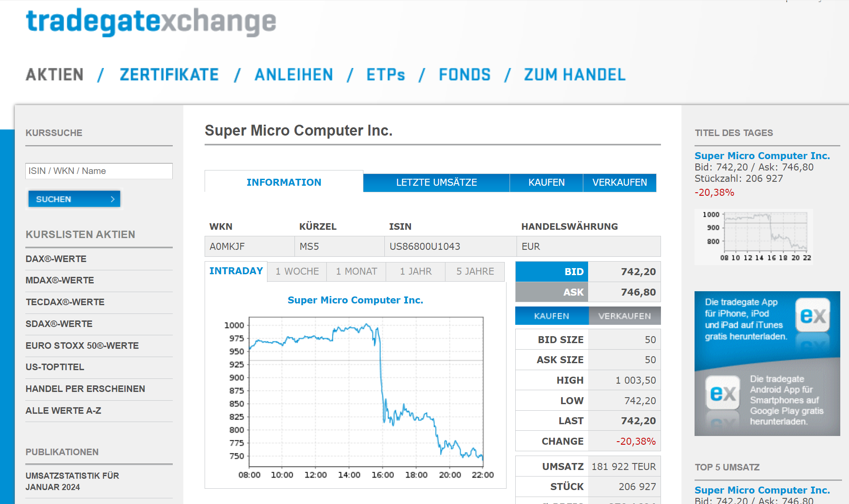Go to the ETPs section
This screenshot has height=504, width=849.
point(386,75)
